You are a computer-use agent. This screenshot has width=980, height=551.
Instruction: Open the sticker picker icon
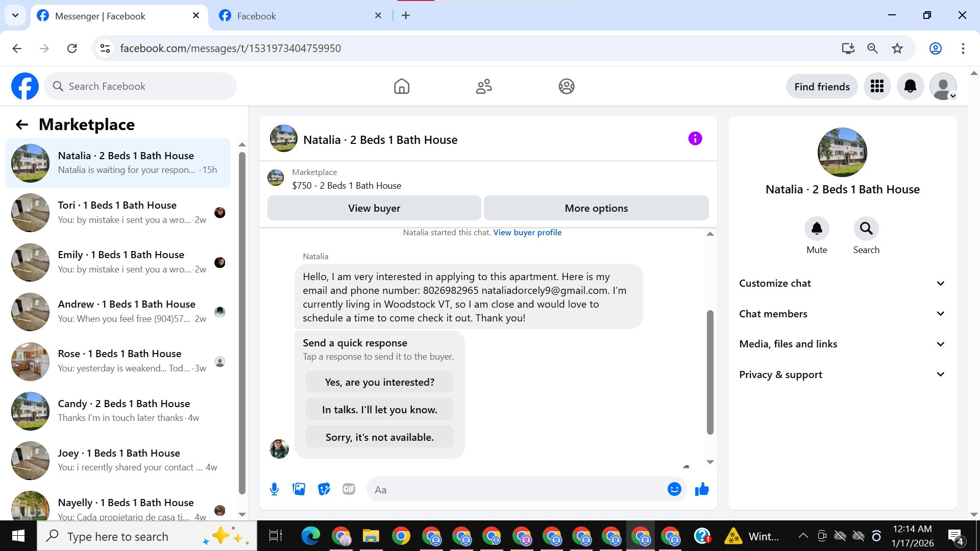[x=324, y=489]
